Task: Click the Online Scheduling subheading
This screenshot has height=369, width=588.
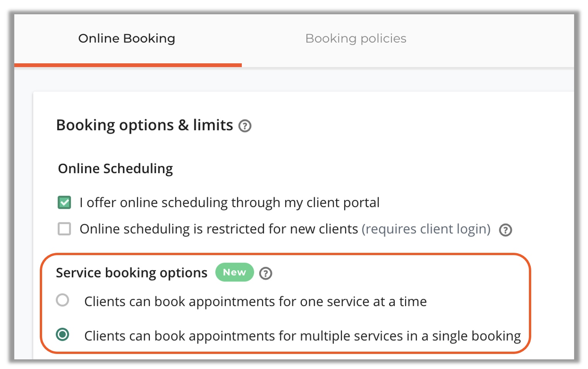Action: click(116, 169)
